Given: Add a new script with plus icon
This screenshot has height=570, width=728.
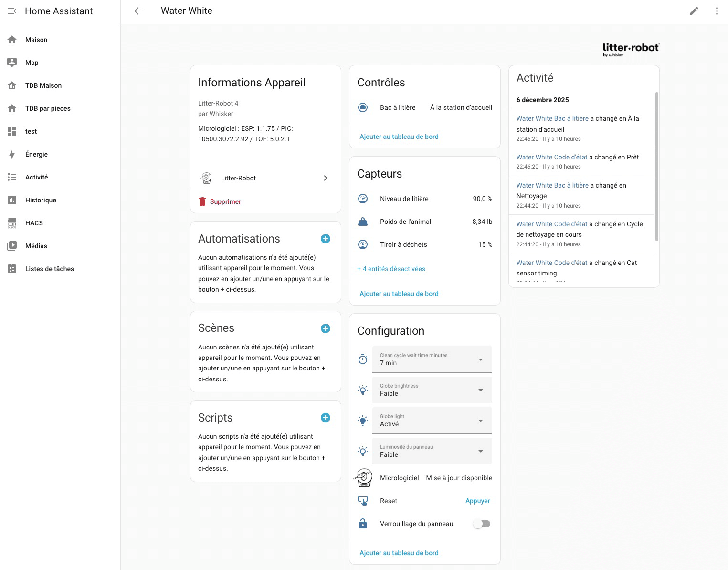Looking at the screenshot, I should pos(326,418).
